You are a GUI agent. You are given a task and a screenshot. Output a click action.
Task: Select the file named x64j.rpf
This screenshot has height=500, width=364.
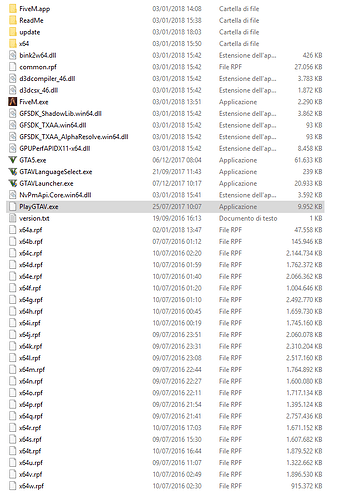pyautogui.click(x=30, y=335)
